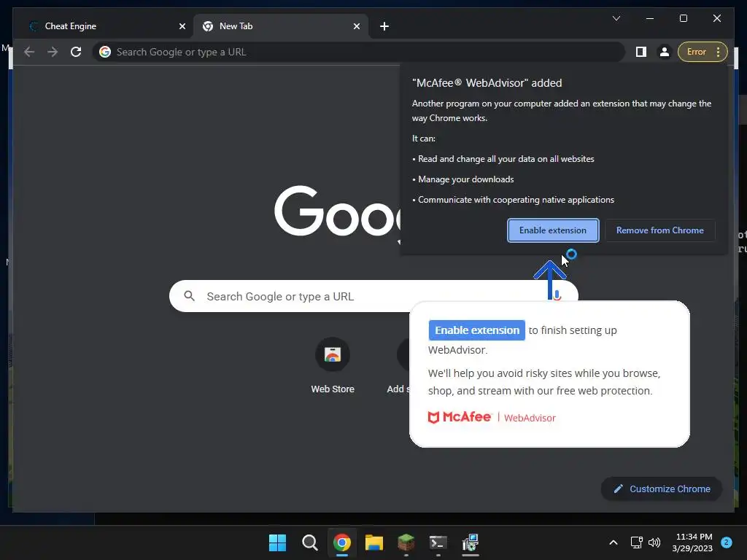Open Windows taskbar search
Viewport: 747px width, 560px height.
[309, 542]
